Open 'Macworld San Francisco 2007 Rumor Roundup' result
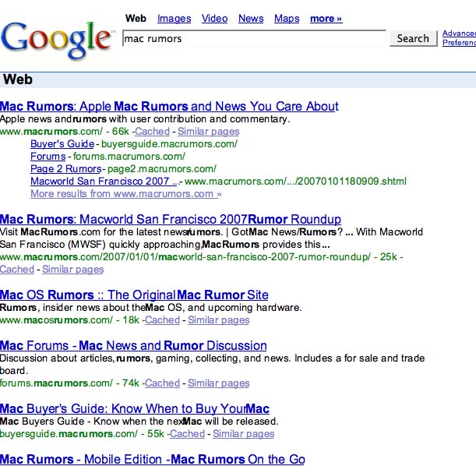 click(x=171, y=219)
